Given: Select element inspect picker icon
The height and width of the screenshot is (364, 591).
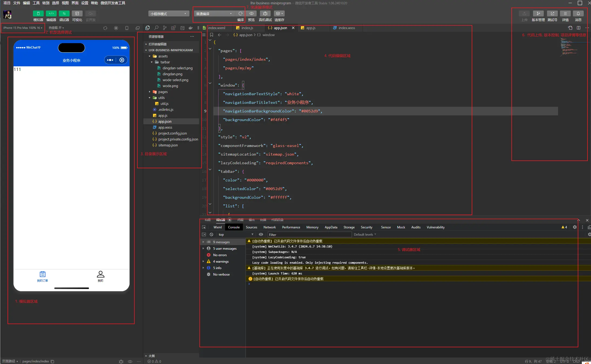Looking at the screenshot, I should click(x=204, y=227).
